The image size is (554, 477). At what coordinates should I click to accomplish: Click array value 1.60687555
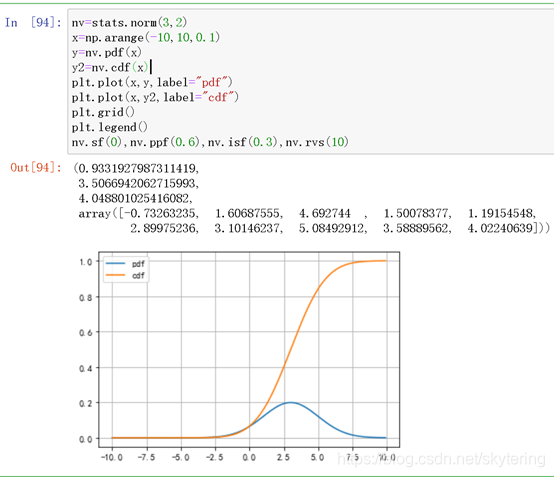click(x=247, y=213)
